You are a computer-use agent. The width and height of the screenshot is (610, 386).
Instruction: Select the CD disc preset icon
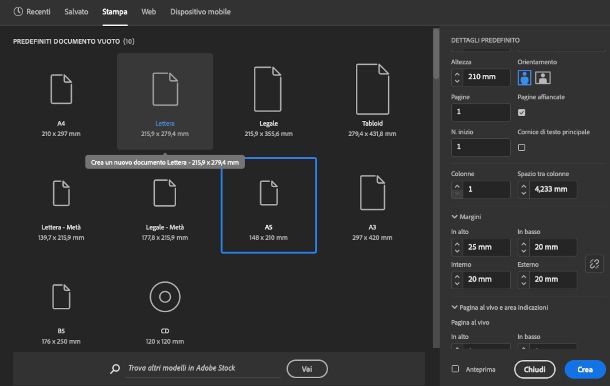coord(165,297)
